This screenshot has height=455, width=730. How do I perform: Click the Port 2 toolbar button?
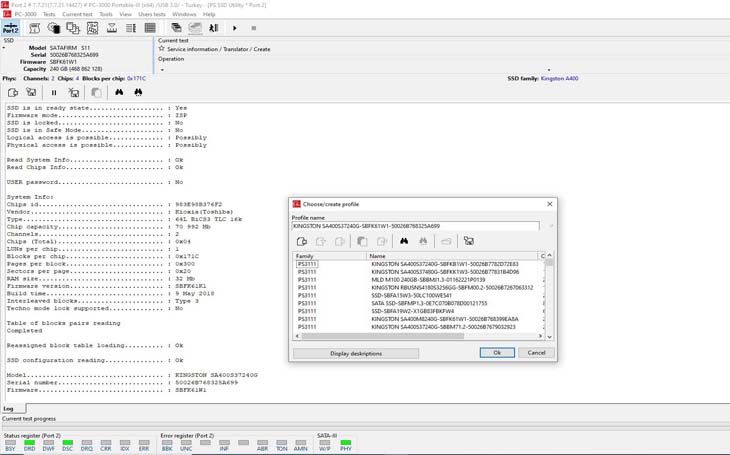point(11,28)
